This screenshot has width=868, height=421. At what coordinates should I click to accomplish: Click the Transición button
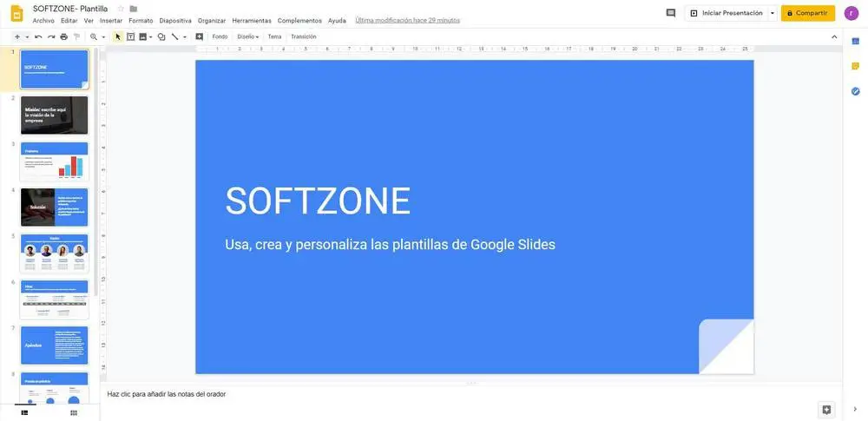(x=303, y=36)
